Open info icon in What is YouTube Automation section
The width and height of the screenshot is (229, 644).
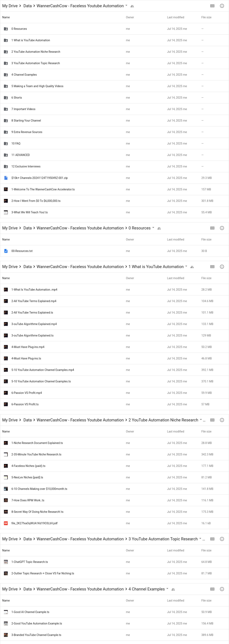(222, 267)
